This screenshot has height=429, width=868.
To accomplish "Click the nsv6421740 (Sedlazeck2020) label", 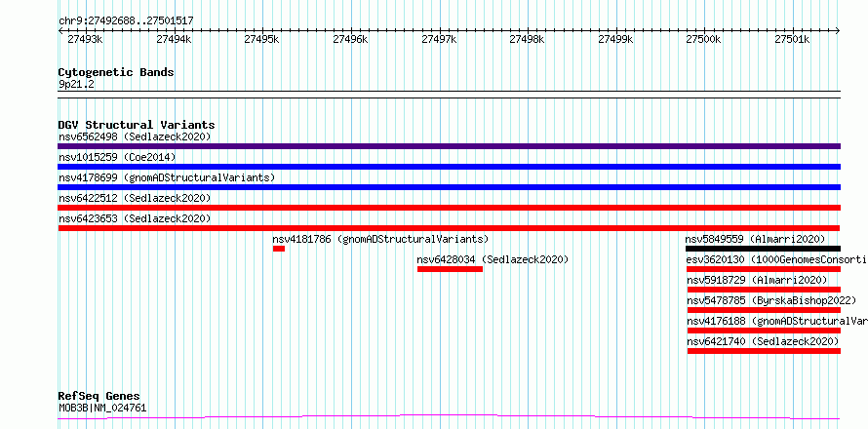I will [764, 341].
